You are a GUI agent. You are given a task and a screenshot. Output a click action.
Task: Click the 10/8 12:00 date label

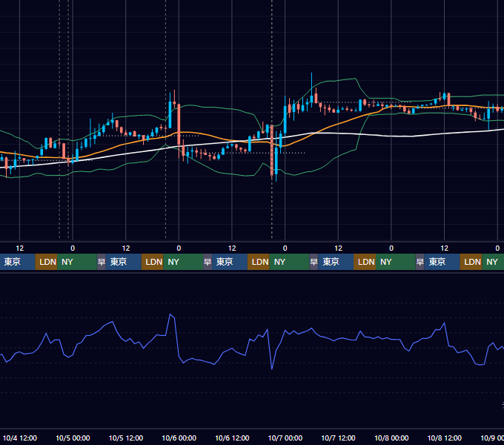(x=444, y=438)
